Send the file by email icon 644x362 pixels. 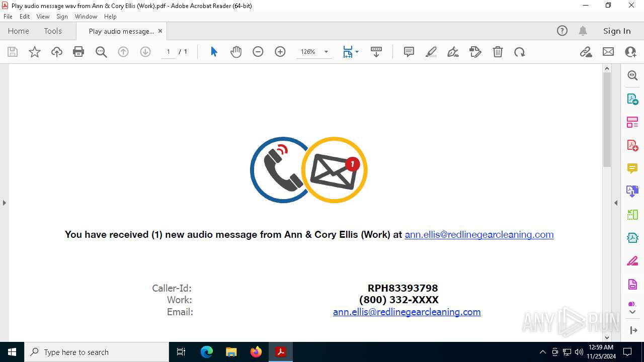[x=608, y=52]
